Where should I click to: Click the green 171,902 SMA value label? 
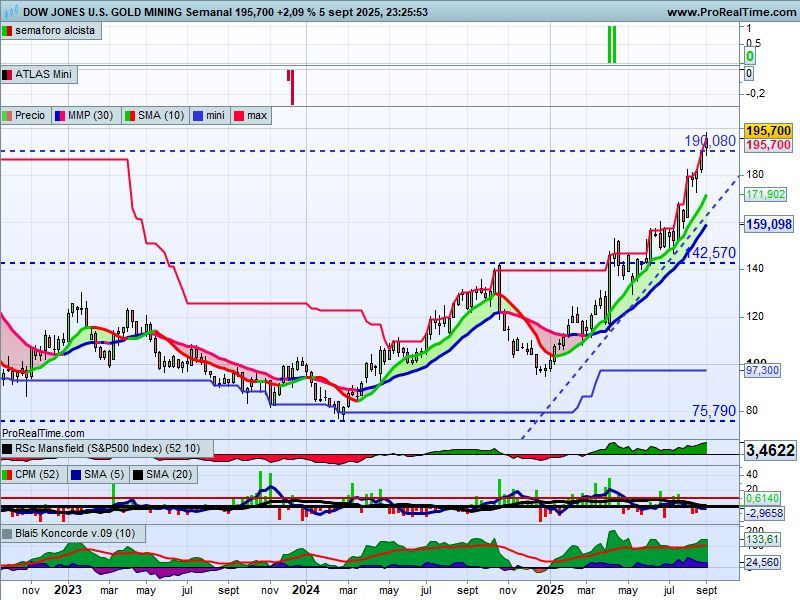pos(765,194)
